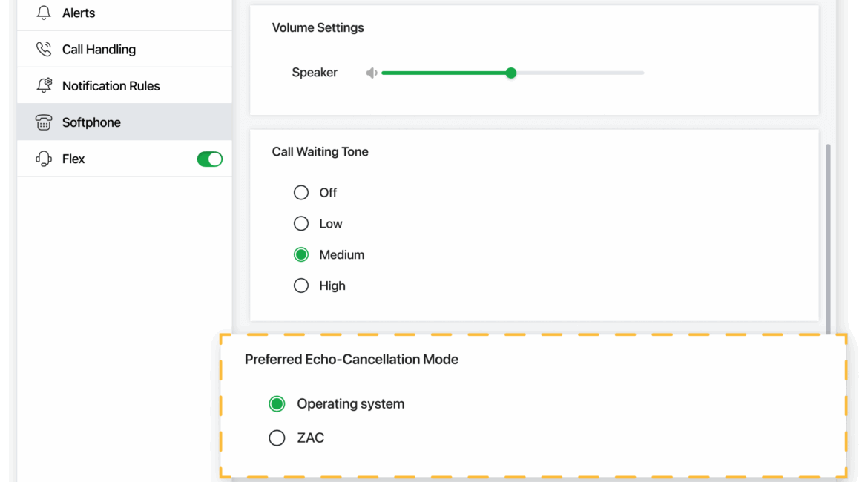868x482 pixels.
Task: Open the Alerts settings text label
Action: pyautogui.click(x=79, y=13)
